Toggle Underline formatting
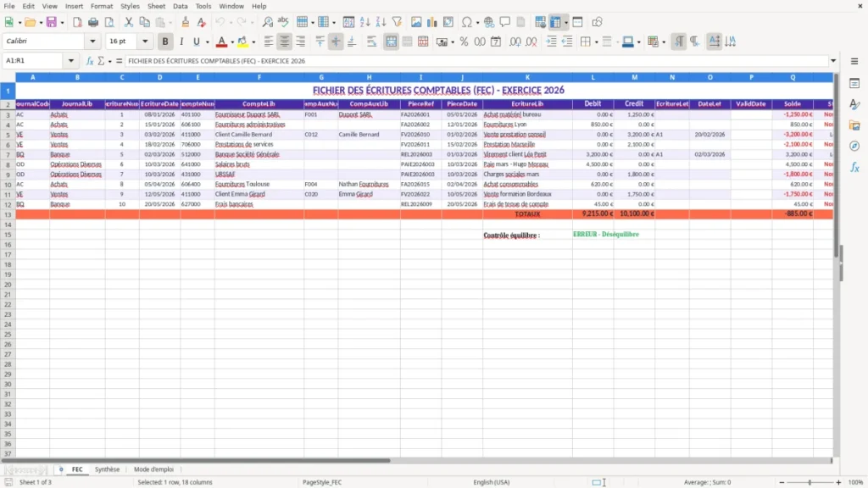 point(196,42)
